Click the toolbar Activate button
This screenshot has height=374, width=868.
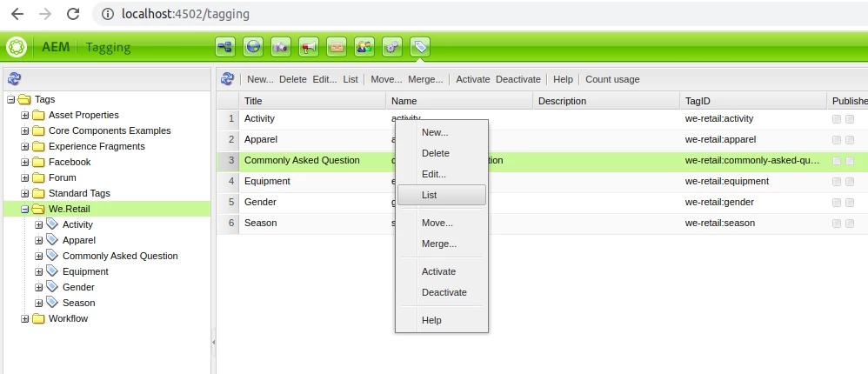click(473, 79)
